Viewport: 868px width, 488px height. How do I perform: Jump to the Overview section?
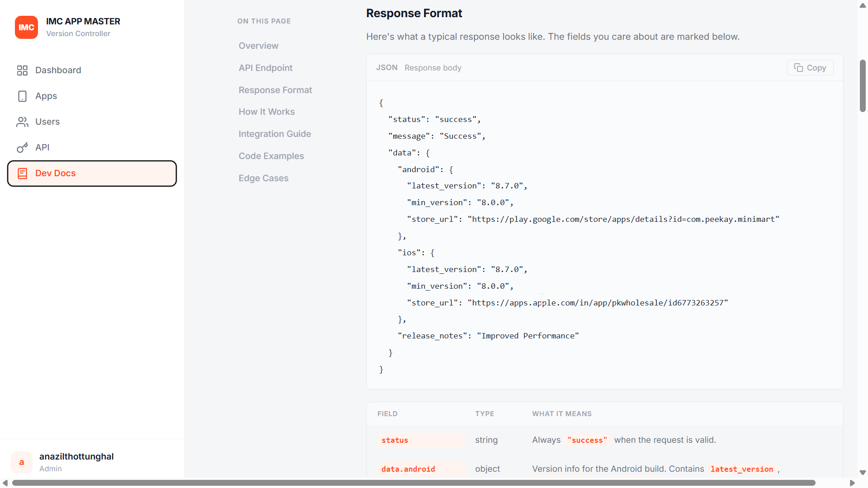pos(258,46)
